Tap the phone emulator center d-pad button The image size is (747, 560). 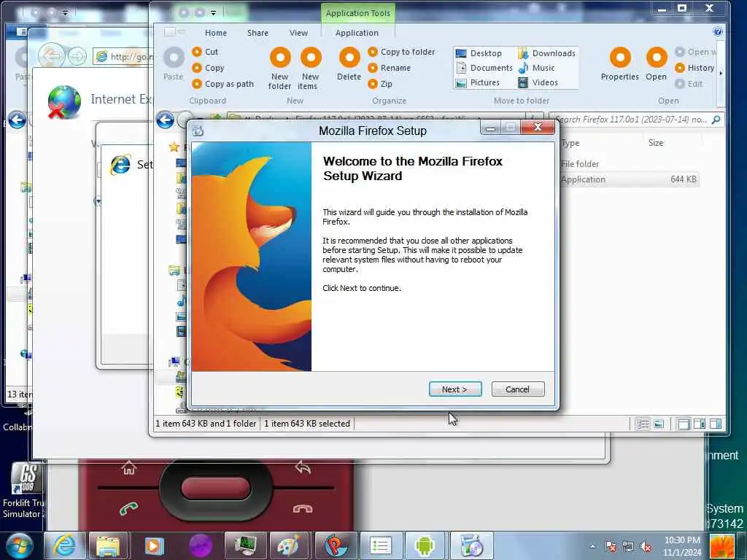coord(215,489)
